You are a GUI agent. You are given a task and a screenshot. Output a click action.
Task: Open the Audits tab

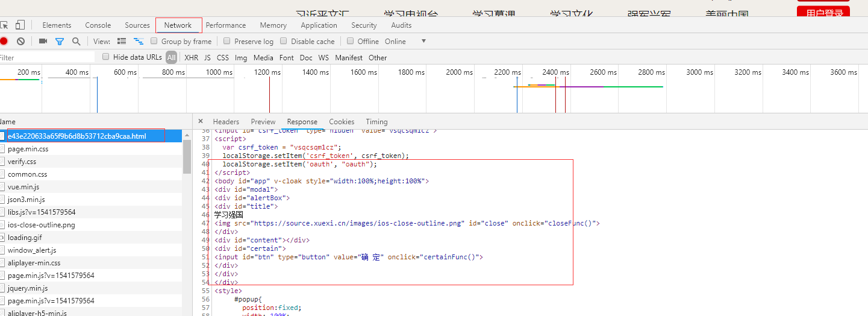click(401, 25)
